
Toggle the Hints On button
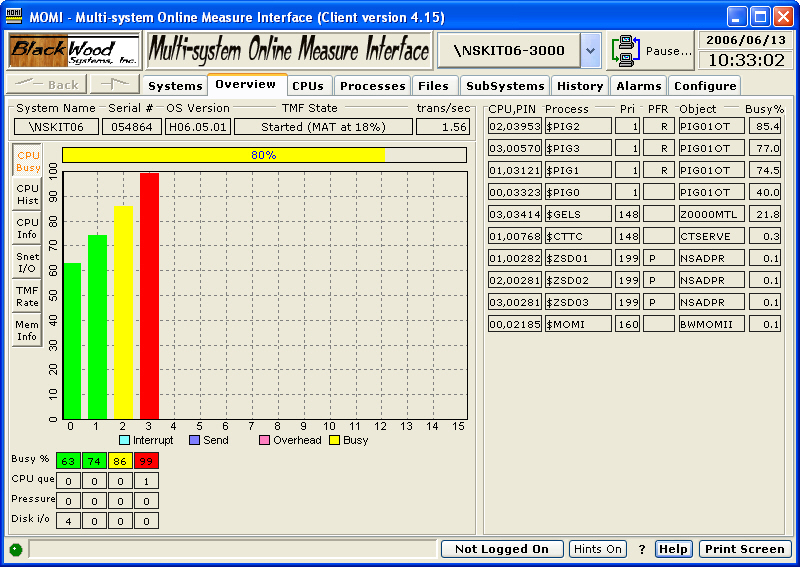pos(597,549)
